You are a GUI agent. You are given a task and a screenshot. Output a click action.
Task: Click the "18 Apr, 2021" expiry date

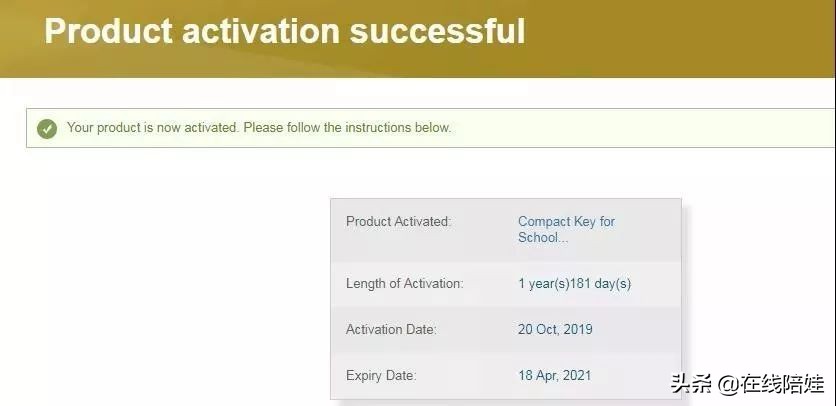pos(554,376)
